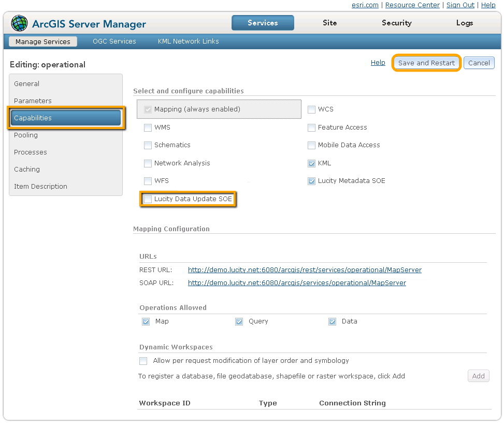Check the Schematics capability
The height and width of the screenshot is (423, 504).
pos(148,145)
